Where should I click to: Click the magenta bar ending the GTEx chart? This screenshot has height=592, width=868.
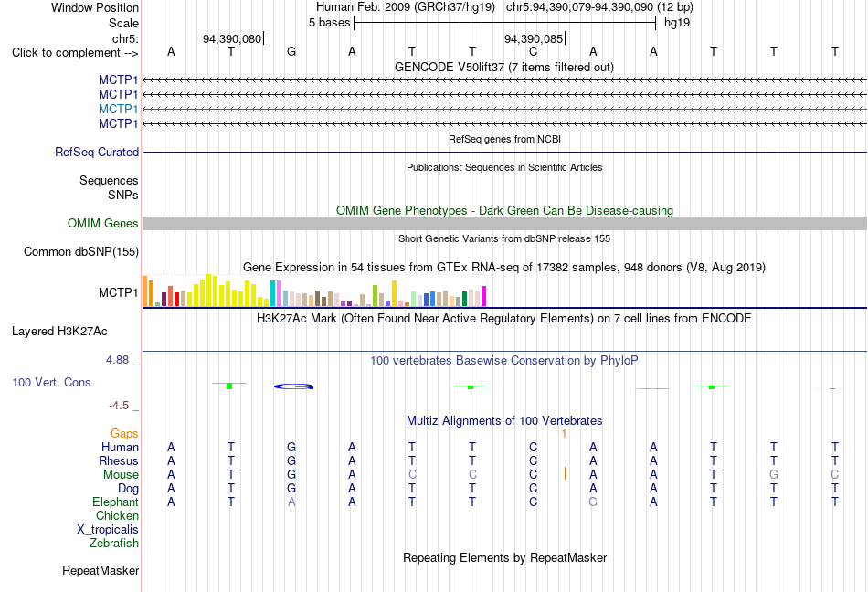(484, 296)
